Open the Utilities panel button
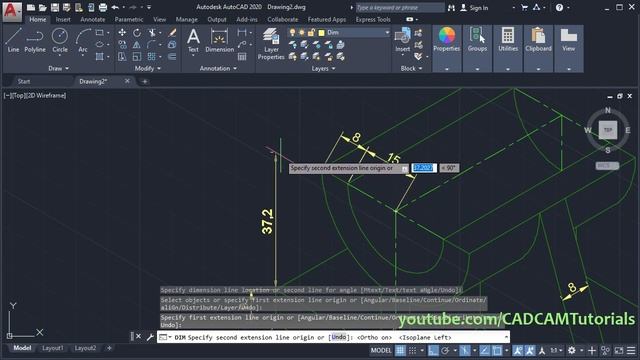Screen dimensions: 640x360 (x=508, y=48)
